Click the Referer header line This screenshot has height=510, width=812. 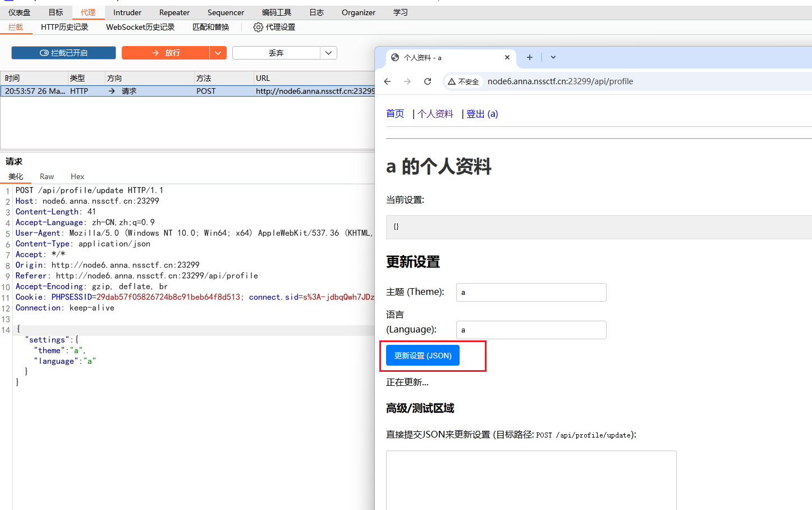[137, 276]
